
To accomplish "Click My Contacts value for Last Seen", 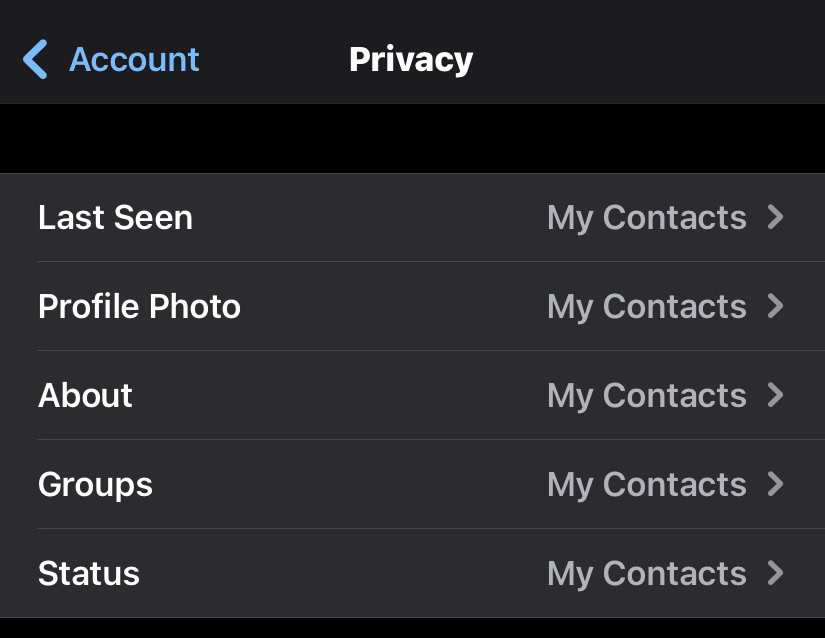I will (646, 218).
